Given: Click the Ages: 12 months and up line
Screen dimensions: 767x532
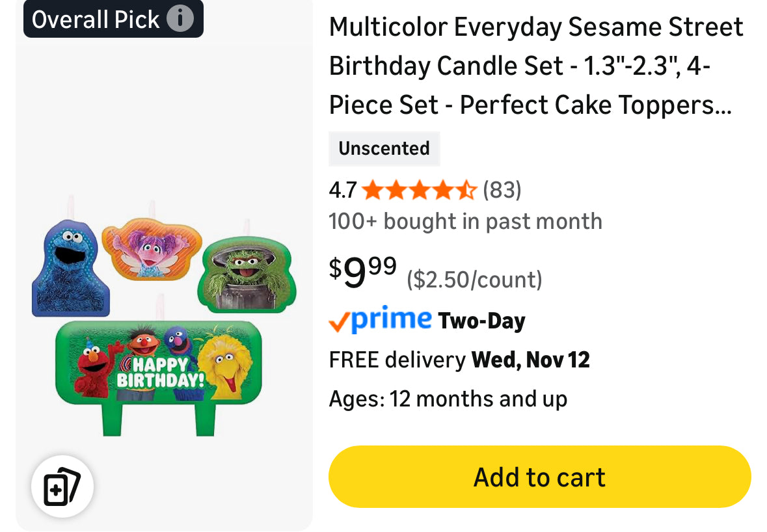Looking at the screenshot, I should pos(448,399).
